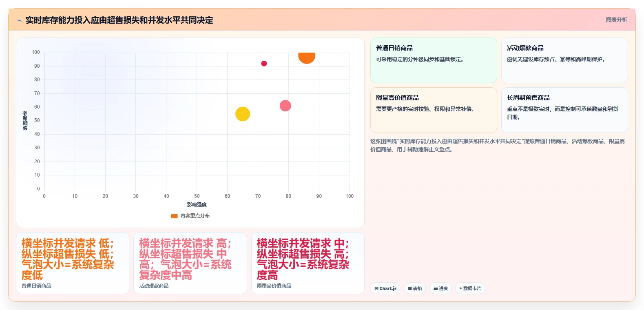Select the yellow bubble in the chart
The image size is (644, 310).
coord(243,114)
